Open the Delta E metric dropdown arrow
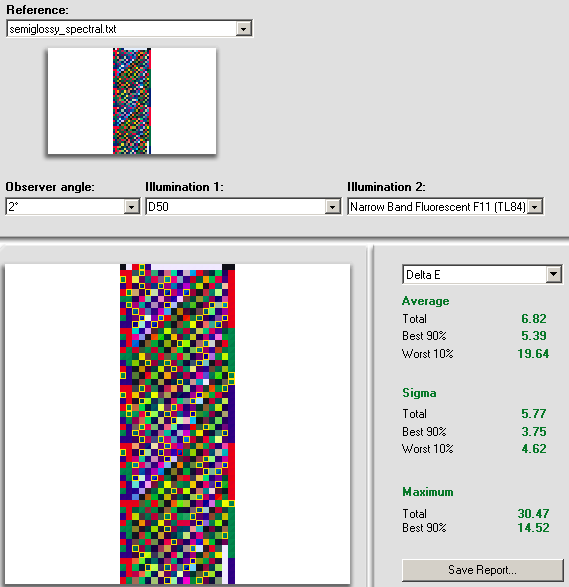 click(x=554, y=275)
